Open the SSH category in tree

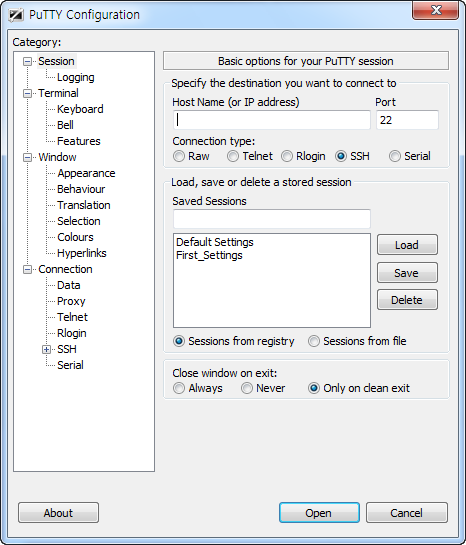(x=67, y=349)
